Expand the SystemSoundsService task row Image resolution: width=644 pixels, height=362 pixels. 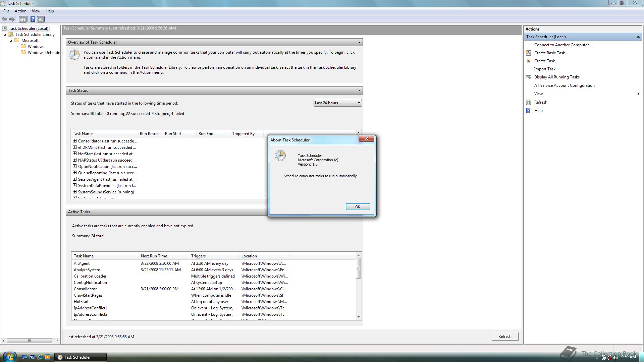point(74,192)
